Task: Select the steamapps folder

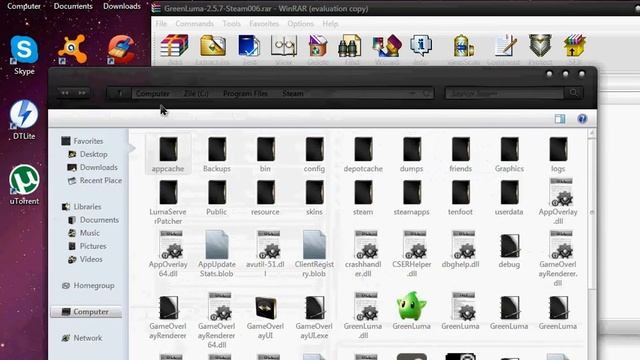Action: (x=411, y=198)
